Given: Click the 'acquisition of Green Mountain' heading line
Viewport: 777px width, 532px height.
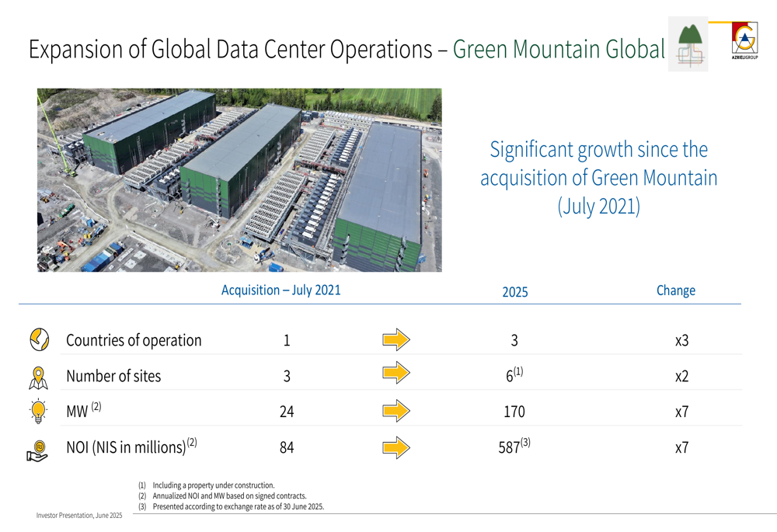Looking at the screenshot, I should [x=598, y=178].
